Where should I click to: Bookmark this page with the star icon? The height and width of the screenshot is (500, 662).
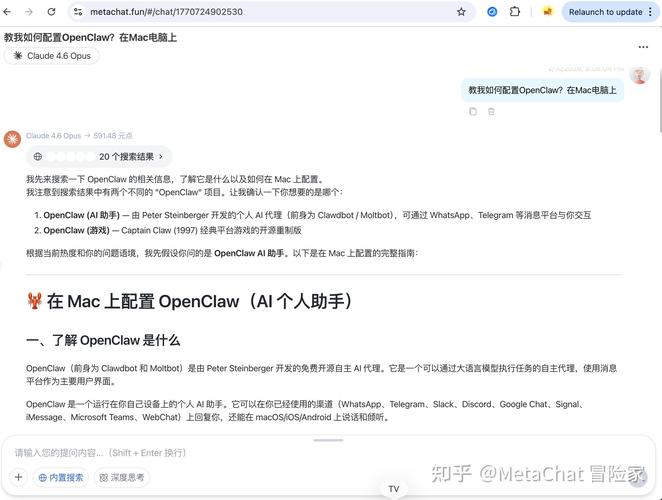coord(461,12)
